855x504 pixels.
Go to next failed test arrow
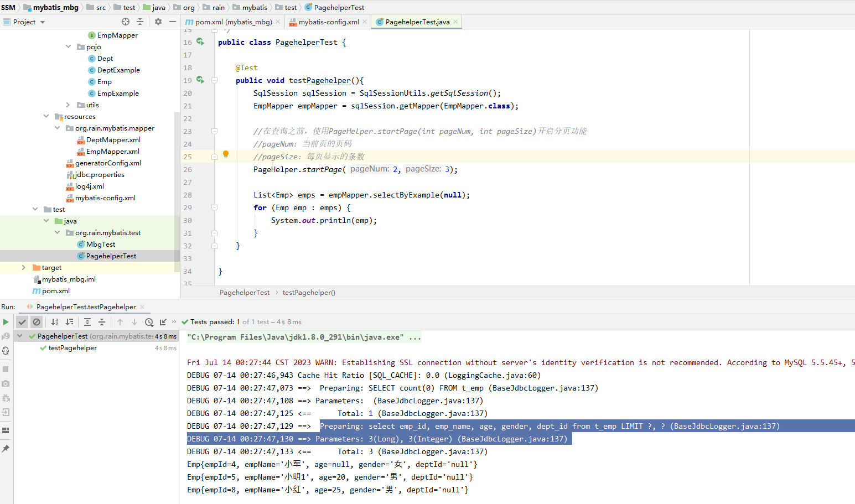(x=134, y=322)
